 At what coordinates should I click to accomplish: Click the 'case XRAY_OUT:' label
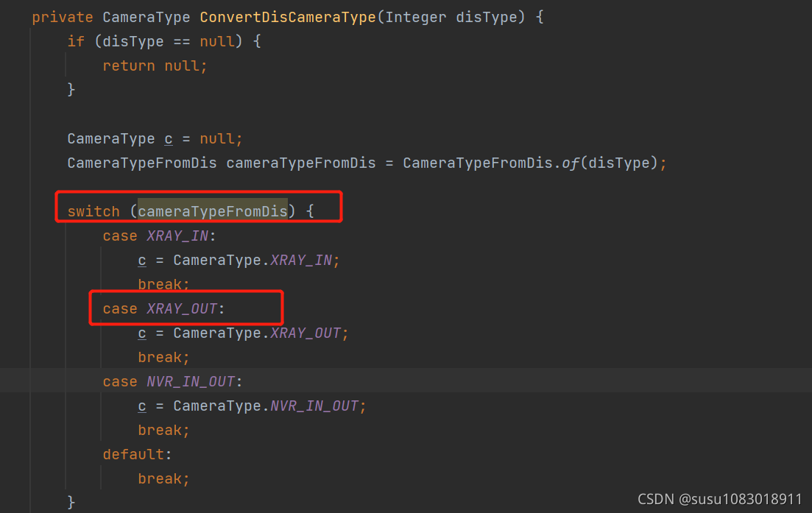pyautogui.click(x=163, y=308)
